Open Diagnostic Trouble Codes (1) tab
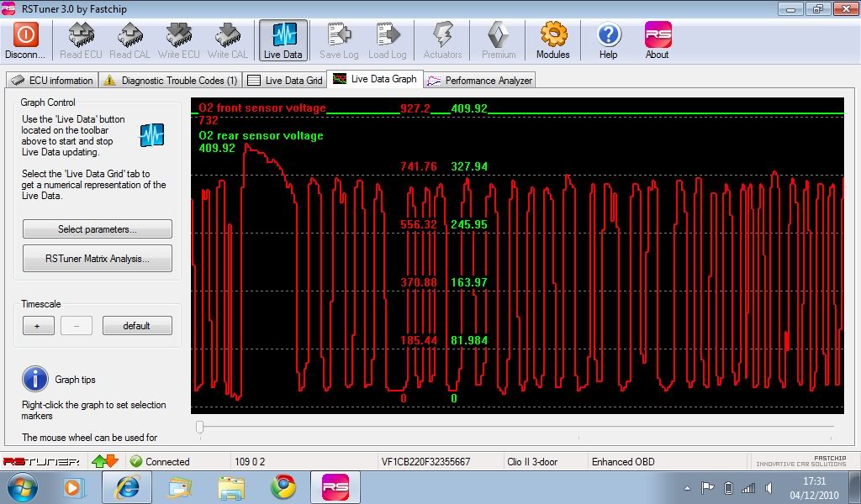 click(171, 81)
